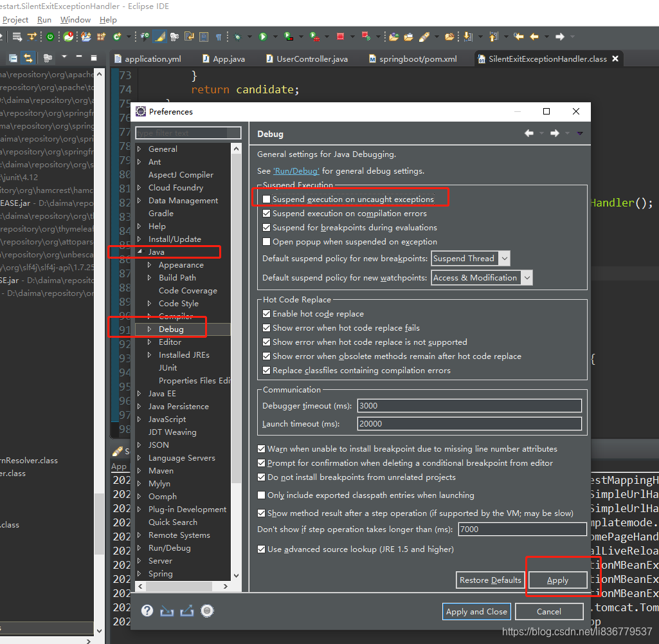Viewport: 659px width, 644px height.
Task: Click the New Java Class icon
Action: pyautogui.click(x=117, y=37)
